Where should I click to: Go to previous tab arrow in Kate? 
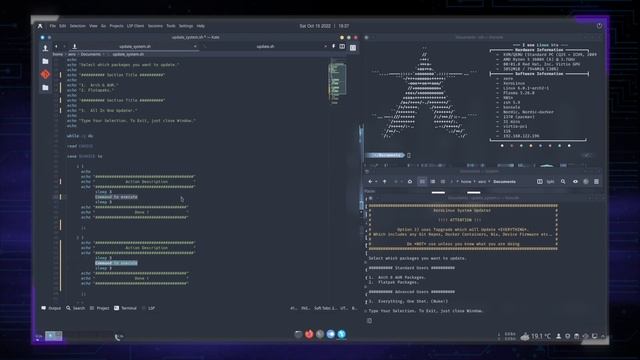tap(56, 47)
